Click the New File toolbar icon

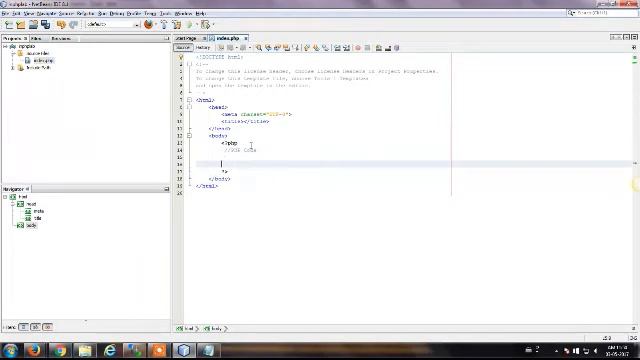pyautogui.click(x=9, y=25)
